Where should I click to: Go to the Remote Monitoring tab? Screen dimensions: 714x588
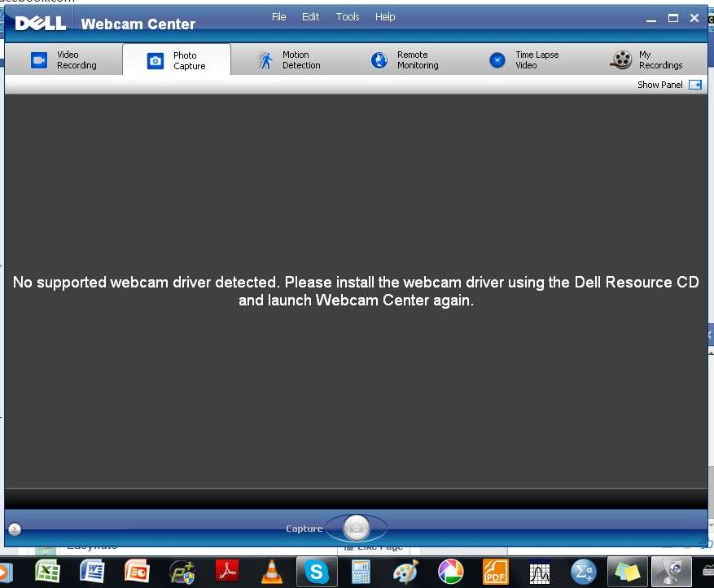pyautogui.click(x=405, y=59)
